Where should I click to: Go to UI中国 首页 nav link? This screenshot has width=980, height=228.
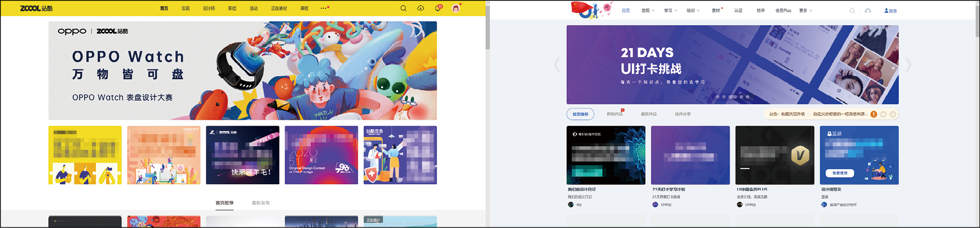(x=626, y=11)
